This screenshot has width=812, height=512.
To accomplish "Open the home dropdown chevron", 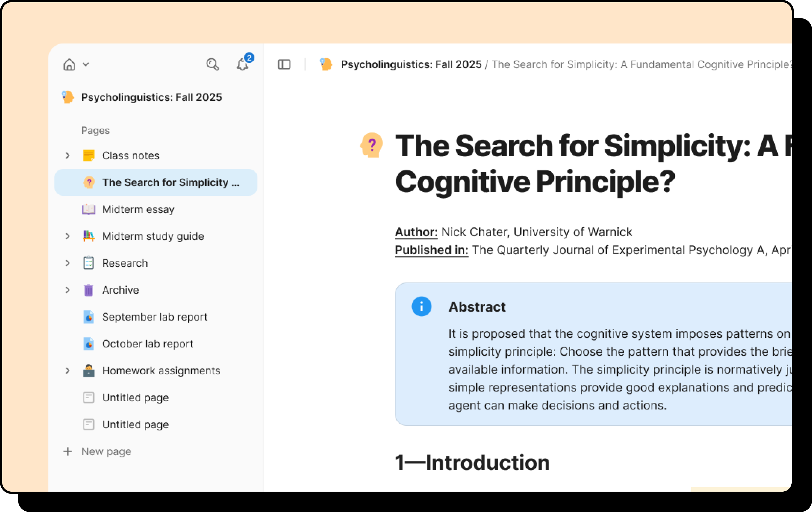I will pos(86,64).
